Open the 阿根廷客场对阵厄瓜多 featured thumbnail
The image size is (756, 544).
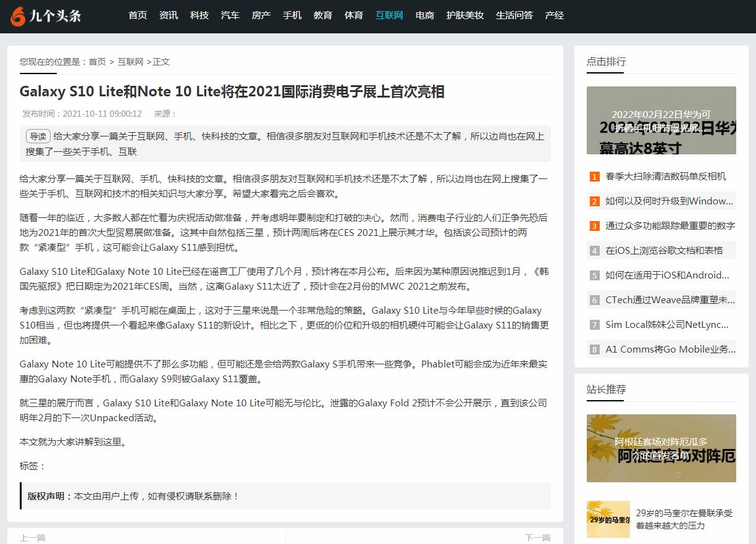click(x=661, y=448)
